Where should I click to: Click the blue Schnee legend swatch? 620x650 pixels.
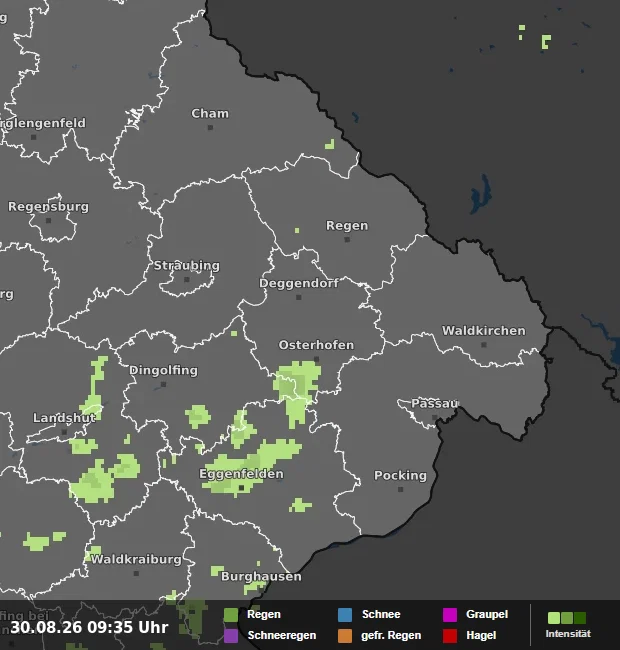(x=345, y=615)
